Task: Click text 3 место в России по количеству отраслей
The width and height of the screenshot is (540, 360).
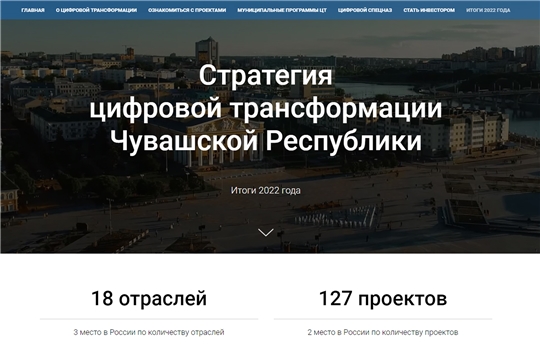Action: (x=149, y=332)
